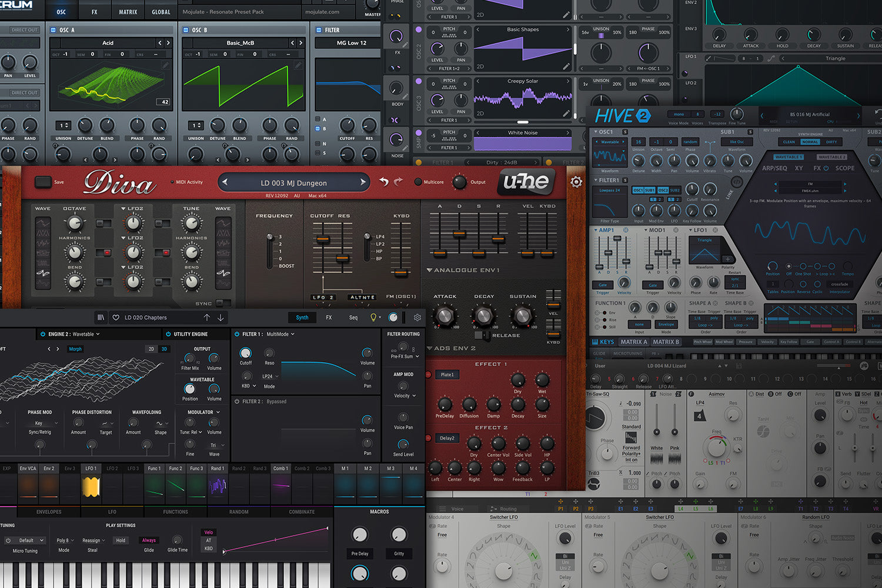Click the Diva Cutoff slider
This screenshot has width=882, height=588.
click(x=322, y=239)
